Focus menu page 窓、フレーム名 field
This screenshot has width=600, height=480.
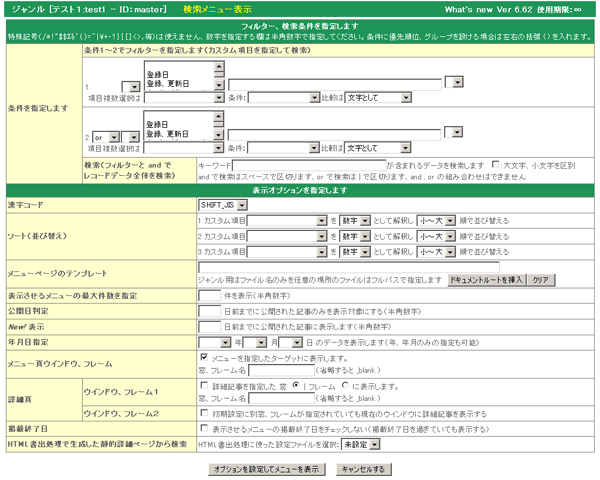coord(282,370)
